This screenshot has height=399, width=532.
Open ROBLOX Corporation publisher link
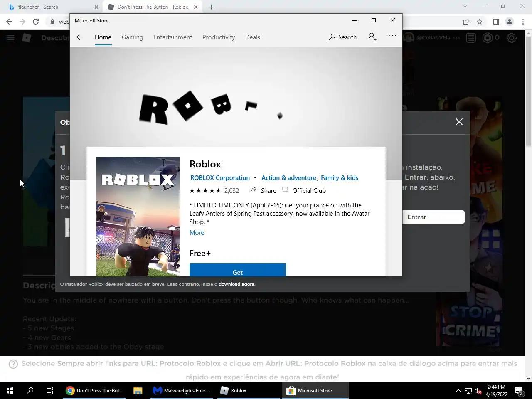pos(220,177)
